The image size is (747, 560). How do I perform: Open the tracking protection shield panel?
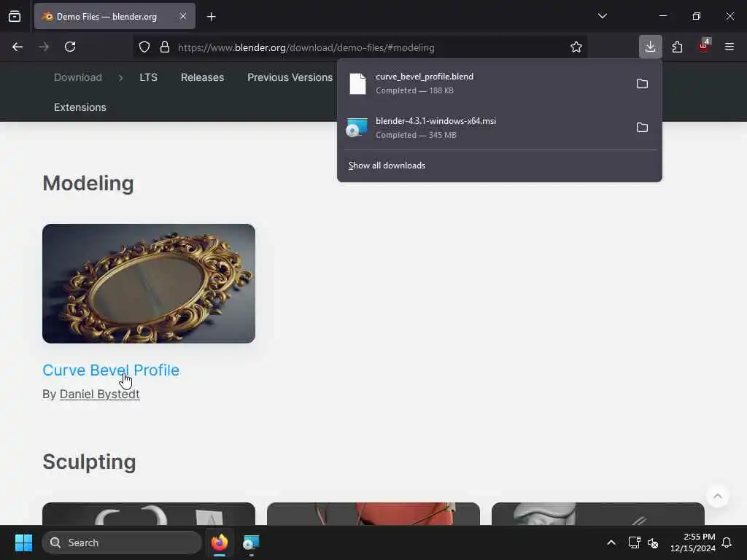coord(144,47)
